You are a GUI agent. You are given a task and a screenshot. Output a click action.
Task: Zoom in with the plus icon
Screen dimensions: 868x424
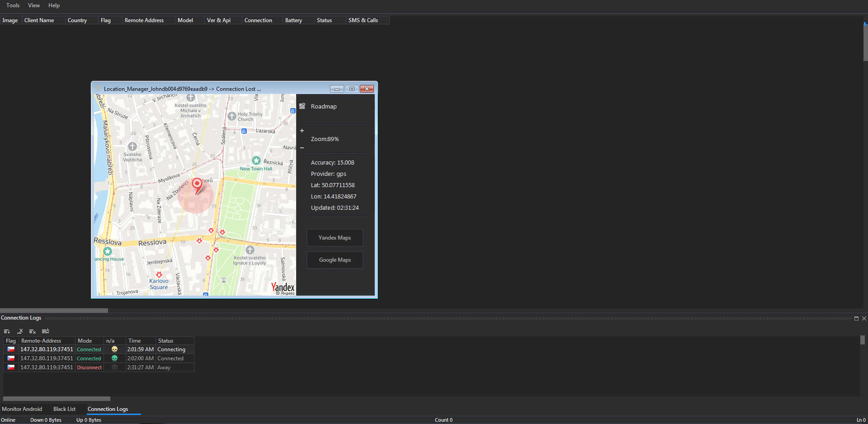[302, 131]
